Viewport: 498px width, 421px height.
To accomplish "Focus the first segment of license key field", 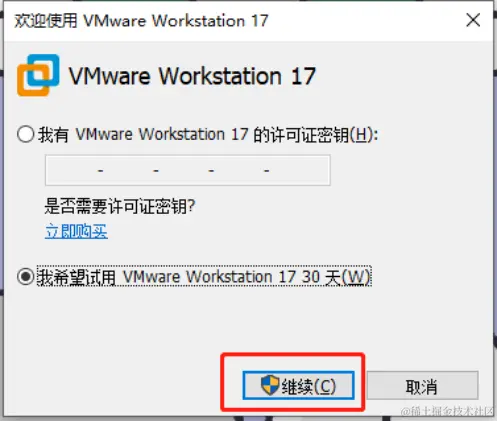I will [x=72, y=170].
